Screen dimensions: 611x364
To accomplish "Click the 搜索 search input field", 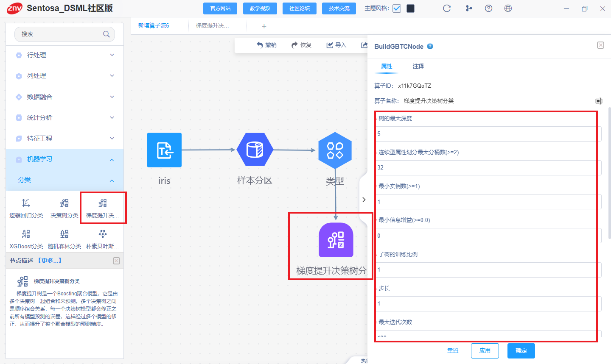I will pyautogui.click(x=64, y=34).
